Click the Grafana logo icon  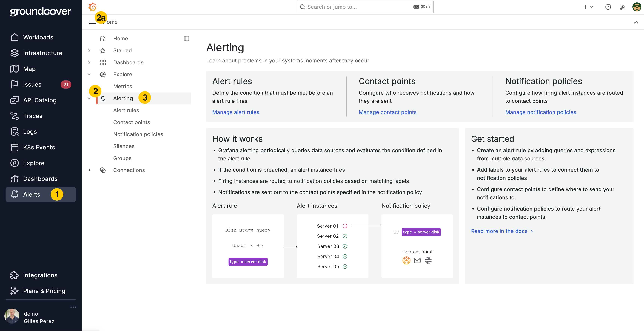coord(92,7)
